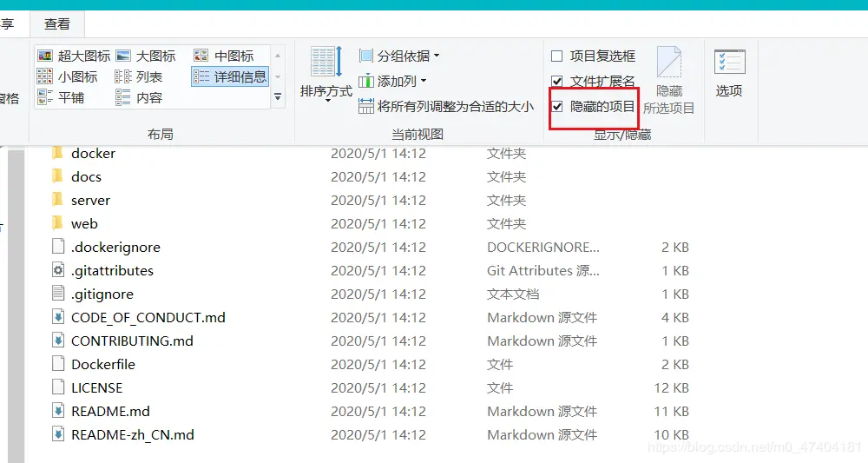The height and width of the screenshot is (463, 868).
Task: Click the LICENSE file icon
Action: tap(57, 387)
